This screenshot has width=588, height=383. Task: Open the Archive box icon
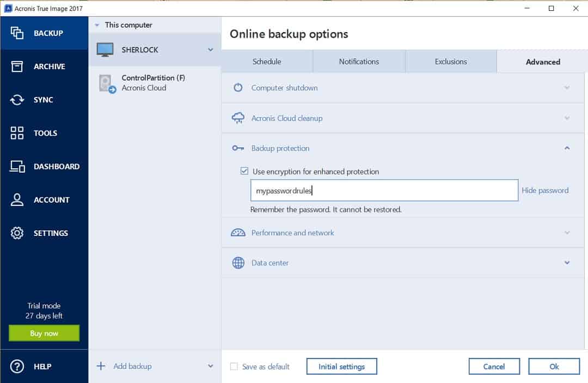[x=17, y=66]
